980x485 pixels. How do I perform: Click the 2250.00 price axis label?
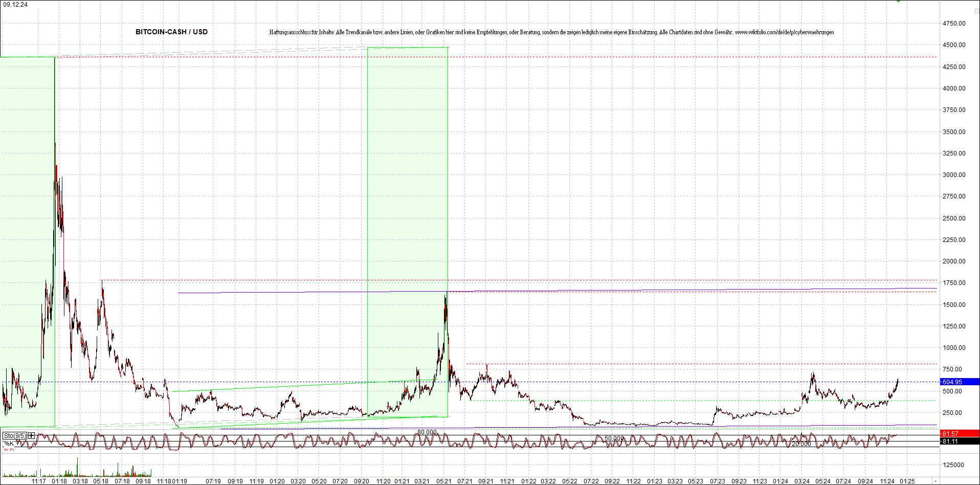[954, 240]
